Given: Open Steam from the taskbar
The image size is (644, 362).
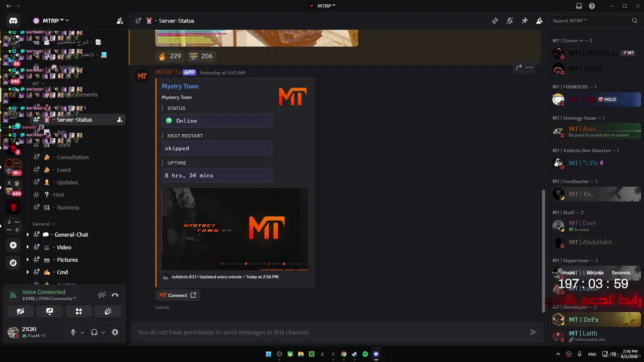Looking at the screenshot, I should point(354,354).
